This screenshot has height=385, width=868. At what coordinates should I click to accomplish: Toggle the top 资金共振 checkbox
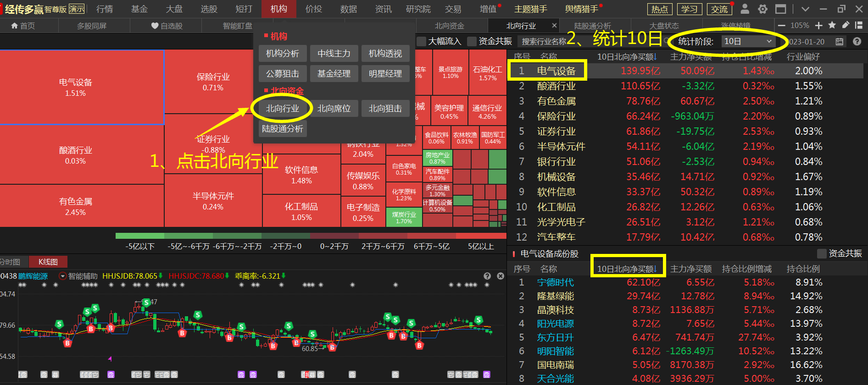[x=472, y=42]
